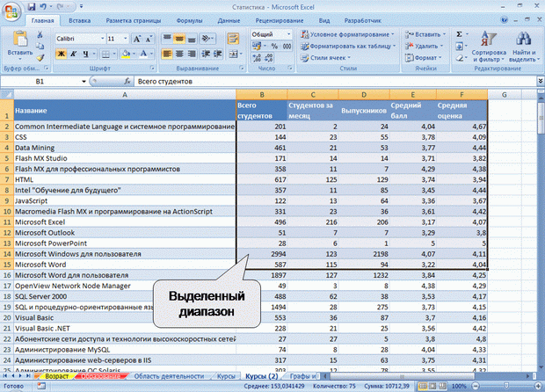
Task: Customize Quick Access Toolbar dropdown arrow
Action: (x=82, y=6)
